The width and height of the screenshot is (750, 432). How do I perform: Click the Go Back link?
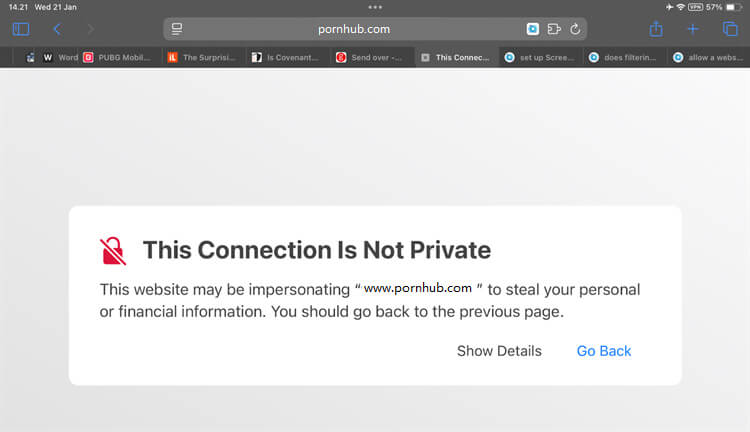(x=604, y=351)
